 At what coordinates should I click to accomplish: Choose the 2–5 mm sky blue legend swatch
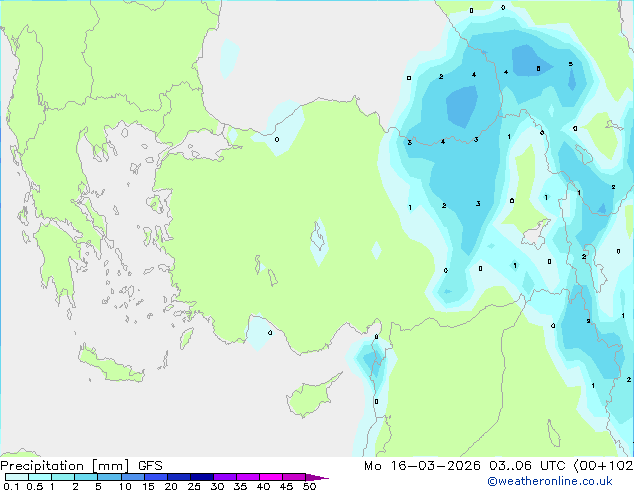click(x=86, y=477)
